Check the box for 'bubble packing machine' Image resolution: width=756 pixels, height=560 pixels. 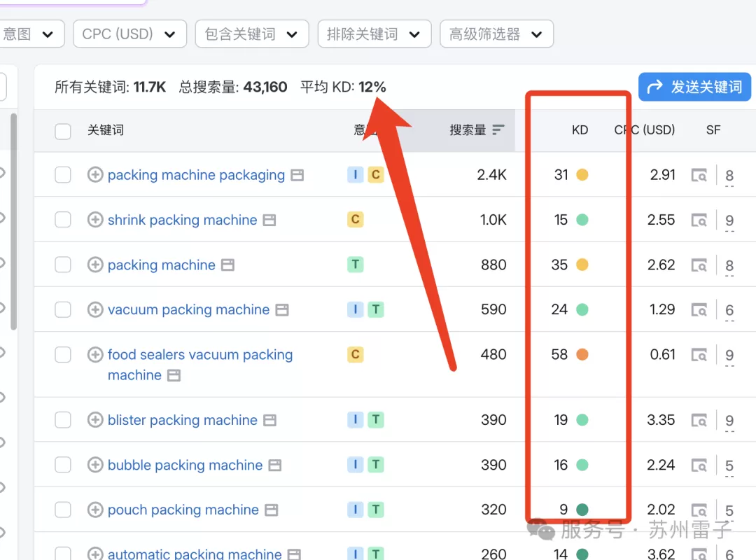pyautogui.click(x=63, y=465)
